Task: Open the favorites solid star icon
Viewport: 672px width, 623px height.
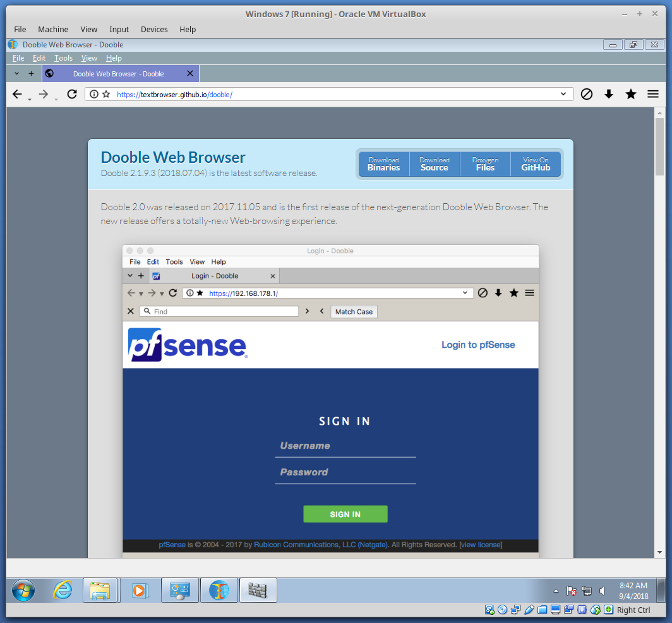Action: 630,94
